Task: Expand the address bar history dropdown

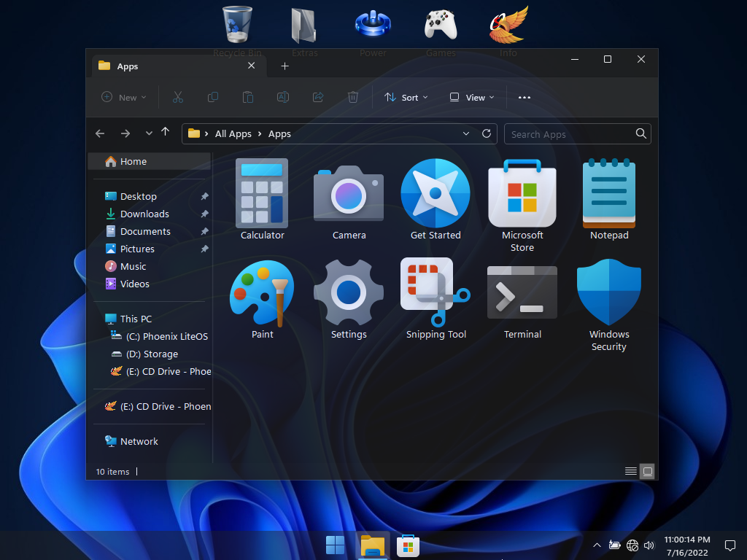Action: pyautogui.click(x=466, y=134)
